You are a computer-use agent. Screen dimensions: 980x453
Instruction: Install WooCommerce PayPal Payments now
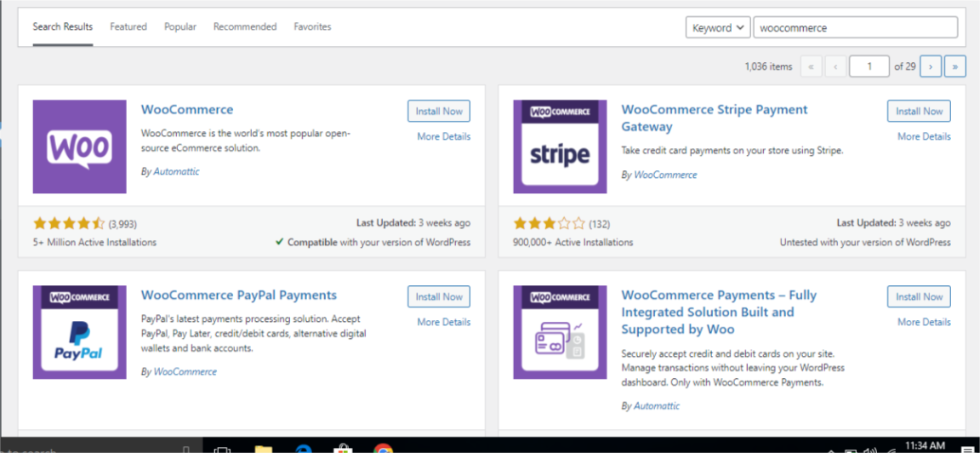(x=439, y=296)
